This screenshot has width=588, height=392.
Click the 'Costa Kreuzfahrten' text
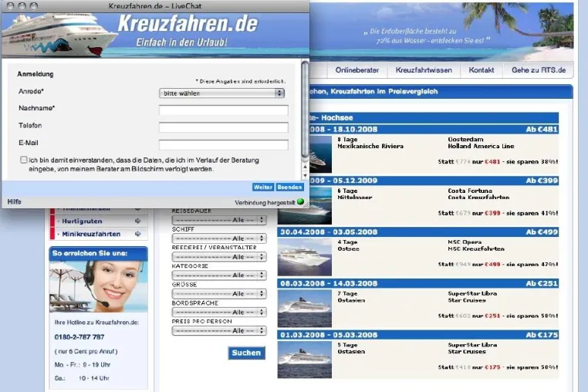[x=478, y=198]
